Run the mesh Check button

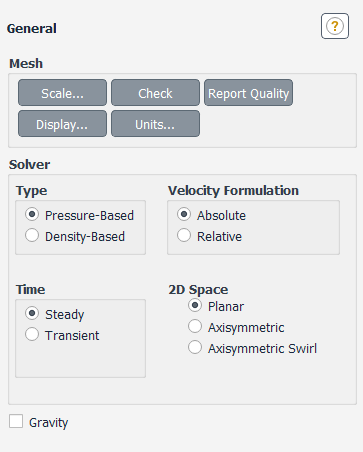[155, 93]
